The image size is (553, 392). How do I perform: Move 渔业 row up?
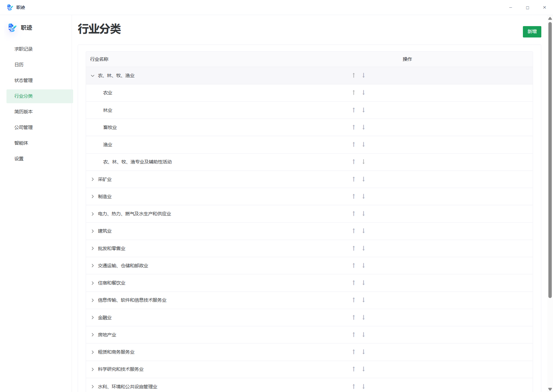(x=354, y=145)
